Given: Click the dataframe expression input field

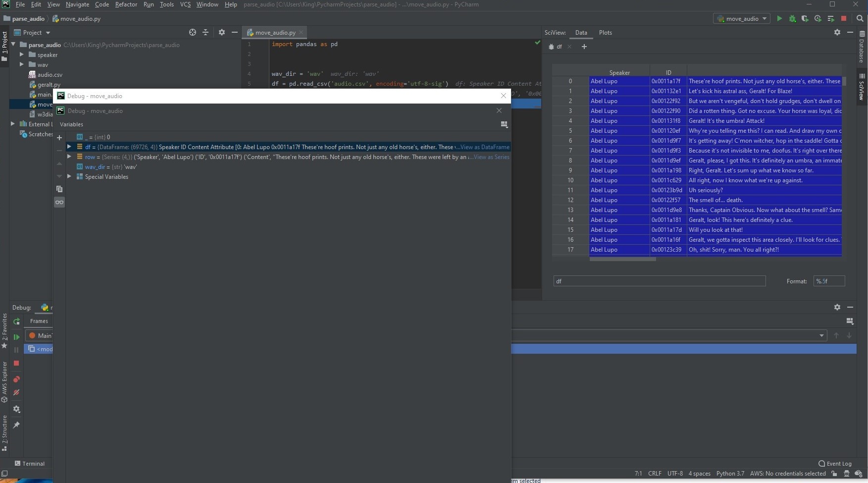Looking at the screenshot, I should [660, 281].
